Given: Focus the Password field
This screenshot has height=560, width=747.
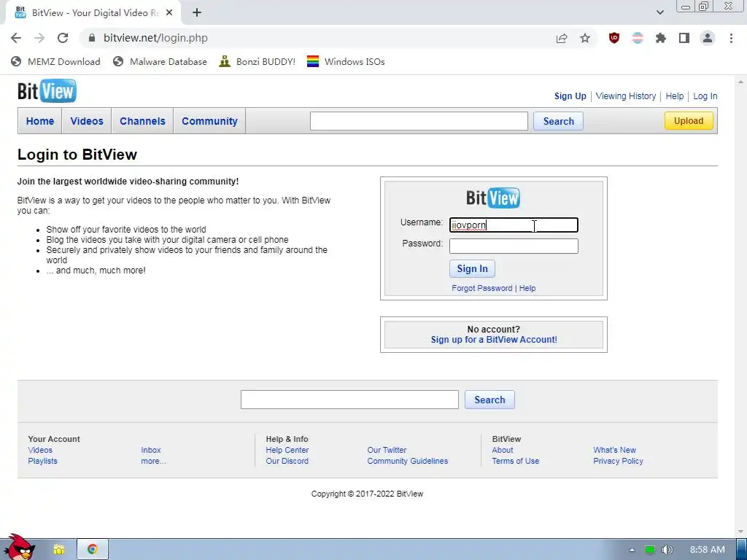Looking at the screenshot, I should (x=514, y=246).
